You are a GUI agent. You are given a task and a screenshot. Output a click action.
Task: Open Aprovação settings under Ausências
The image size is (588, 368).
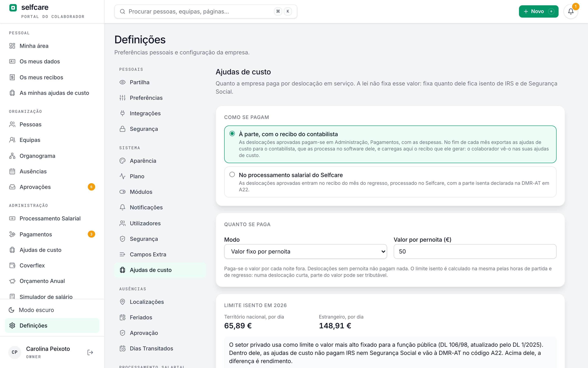160,333
